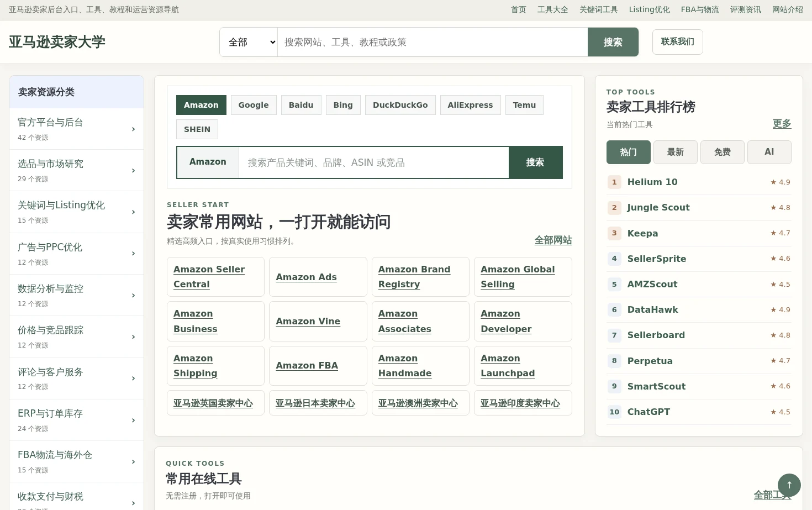Click the header 搜索 button
This screenshot has width=812, height=510.
(x=613, y=42)
